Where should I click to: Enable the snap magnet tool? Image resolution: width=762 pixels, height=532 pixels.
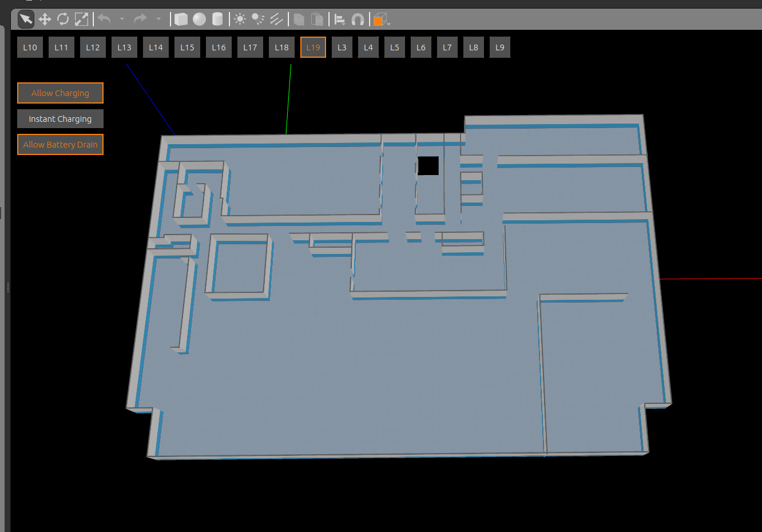pos(358,19)
